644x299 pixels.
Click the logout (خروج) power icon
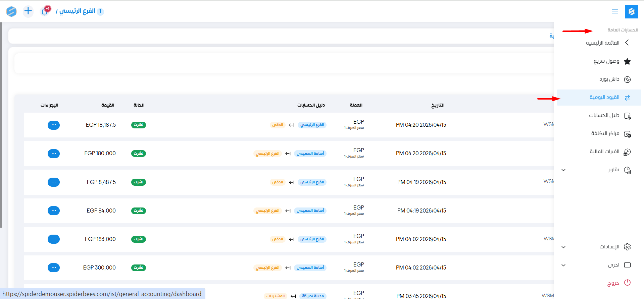pyautogui.click(x=627, y=283)
